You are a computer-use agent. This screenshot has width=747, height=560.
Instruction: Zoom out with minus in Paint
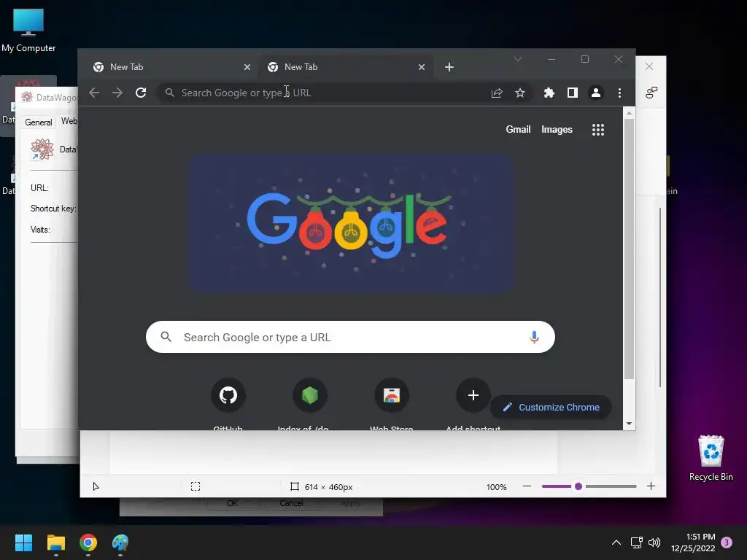coord(527,486)
